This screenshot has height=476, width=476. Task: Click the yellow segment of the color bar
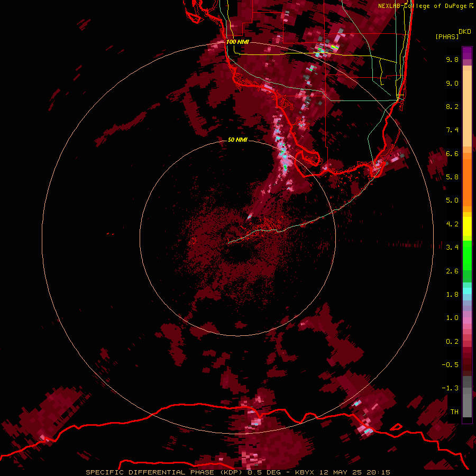pyautogui.click(x=467, y=226)
